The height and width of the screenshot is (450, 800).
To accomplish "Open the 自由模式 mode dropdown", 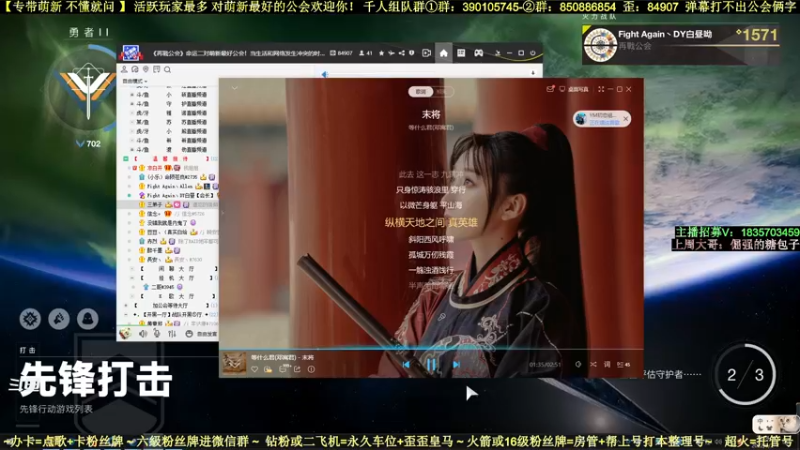I will click(135, 81).
